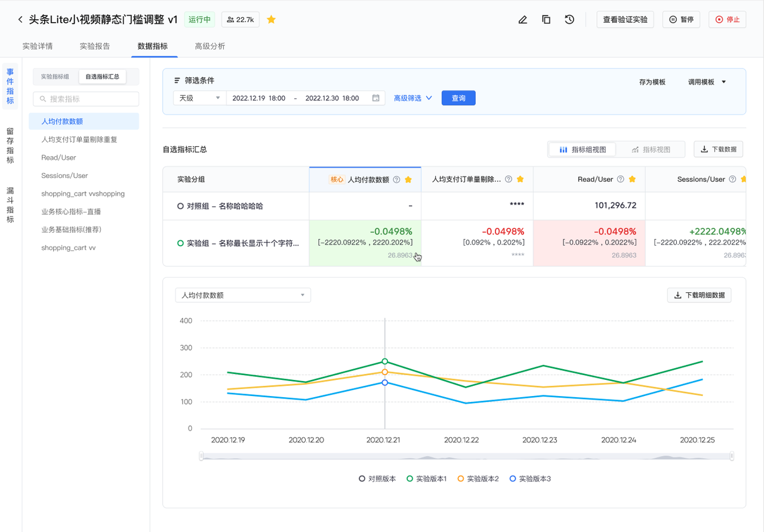
Task: Click 查询 query button
Action: (458, 98)
